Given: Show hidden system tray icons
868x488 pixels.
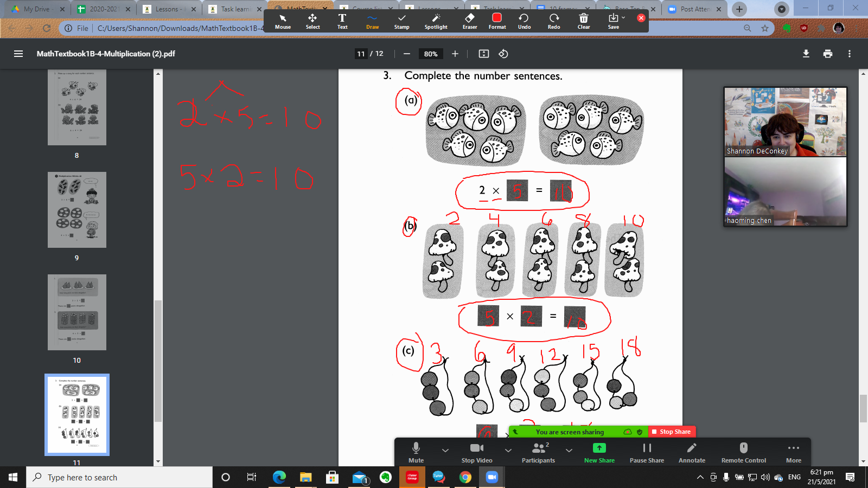Looking at the screenshot, I should (x=700, y=477).
